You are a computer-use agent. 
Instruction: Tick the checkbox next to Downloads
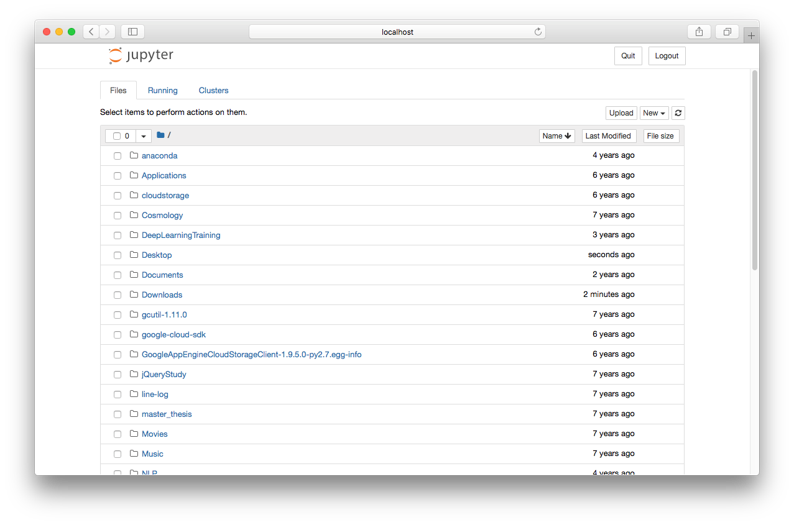[117, 295]
